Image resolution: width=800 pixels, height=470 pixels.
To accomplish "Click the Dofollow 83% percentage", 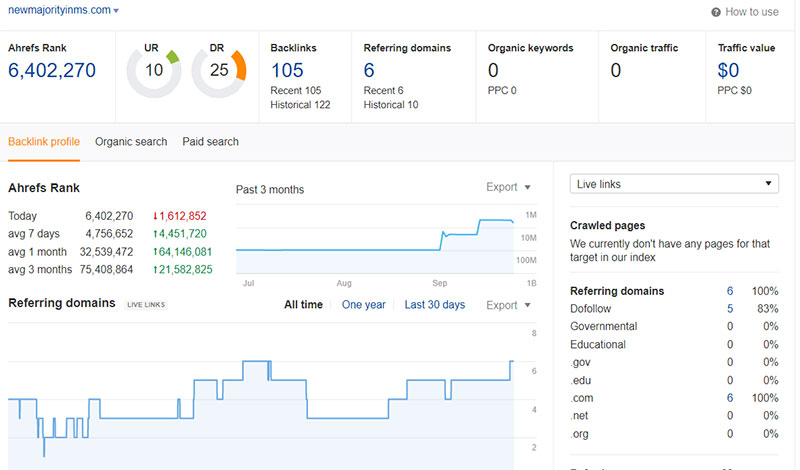I will (768, 309).
